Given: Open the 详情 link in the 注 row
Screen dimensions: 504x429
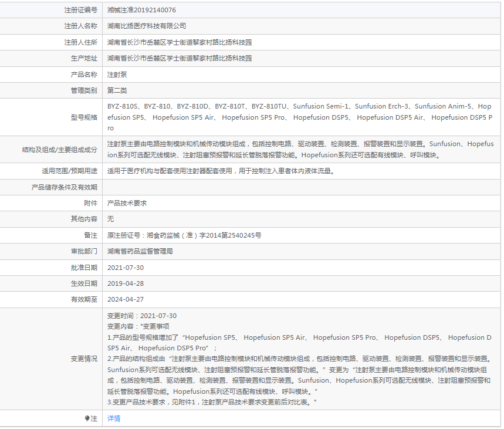Looking at the screenshot, I should 114,418.
